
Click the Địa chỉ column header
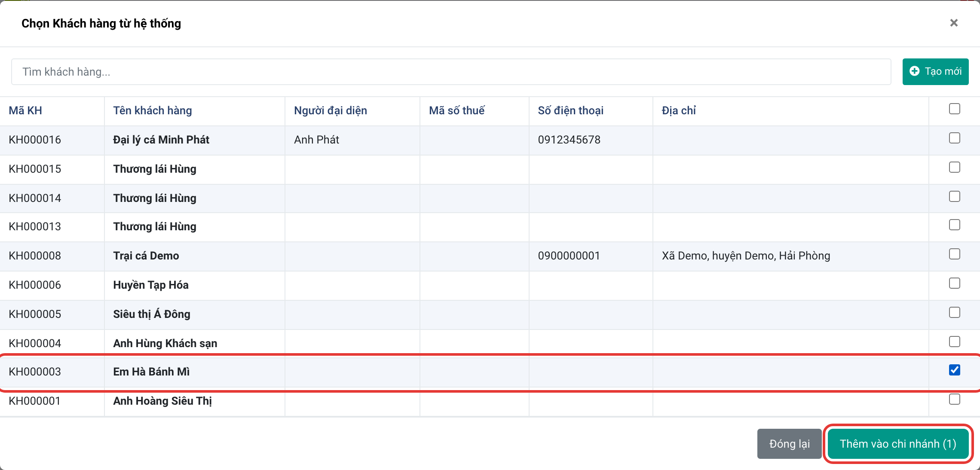click(679, 110)
